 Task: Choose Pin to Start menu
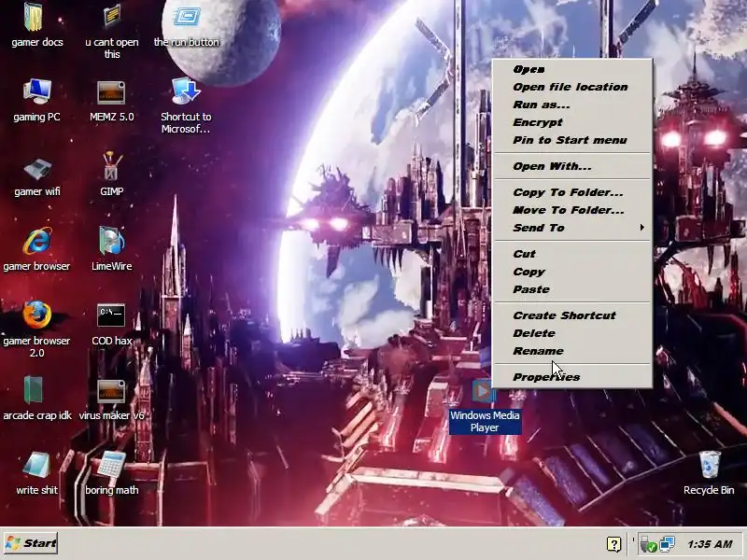pos(571,140)
